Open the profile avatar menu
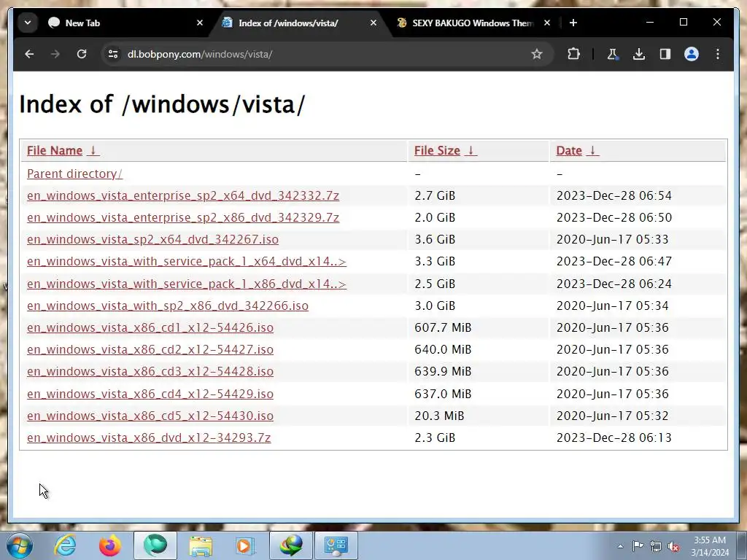This screenshot has width=747, height=560. [692, 54]
